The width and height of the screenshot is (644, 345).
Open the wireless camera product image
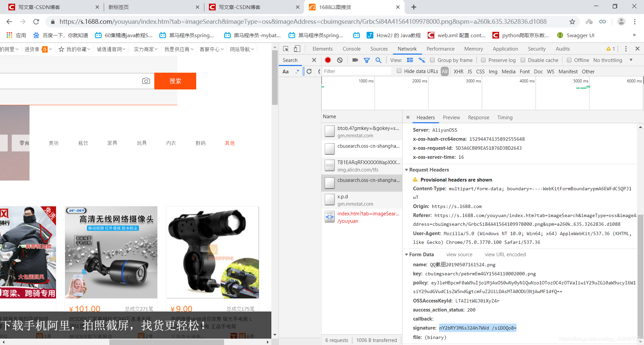tap(111, 252)
